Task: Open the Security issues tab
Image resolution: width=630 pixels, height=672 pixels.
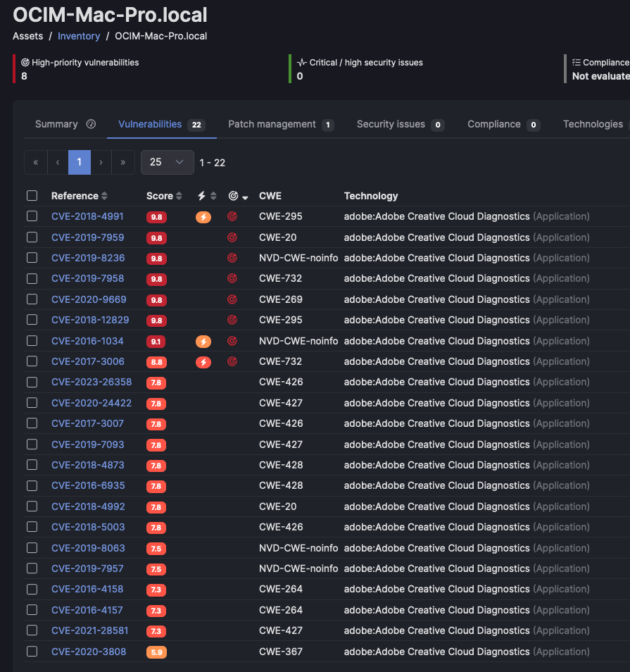Action: [x=391, y=123]
